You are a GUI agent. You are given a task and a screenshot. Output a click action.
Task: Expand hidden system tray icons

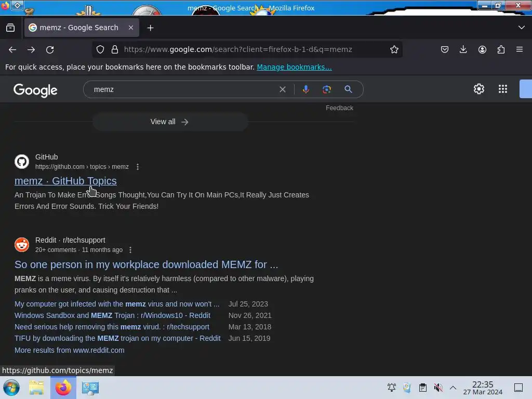point(453,388)
